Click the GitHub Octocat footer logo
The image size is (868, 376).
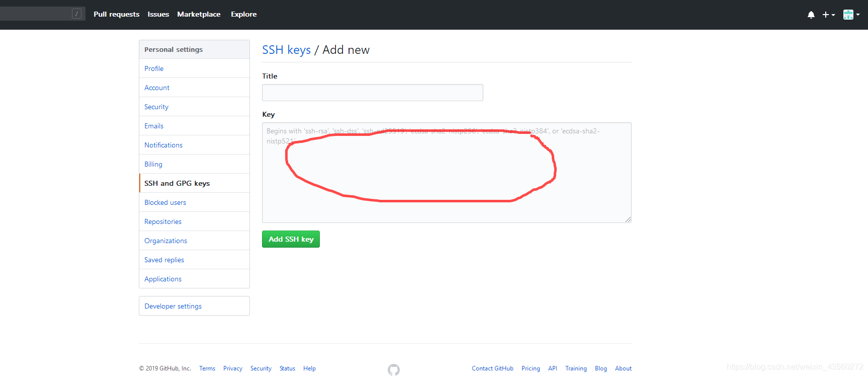(394, 369)
